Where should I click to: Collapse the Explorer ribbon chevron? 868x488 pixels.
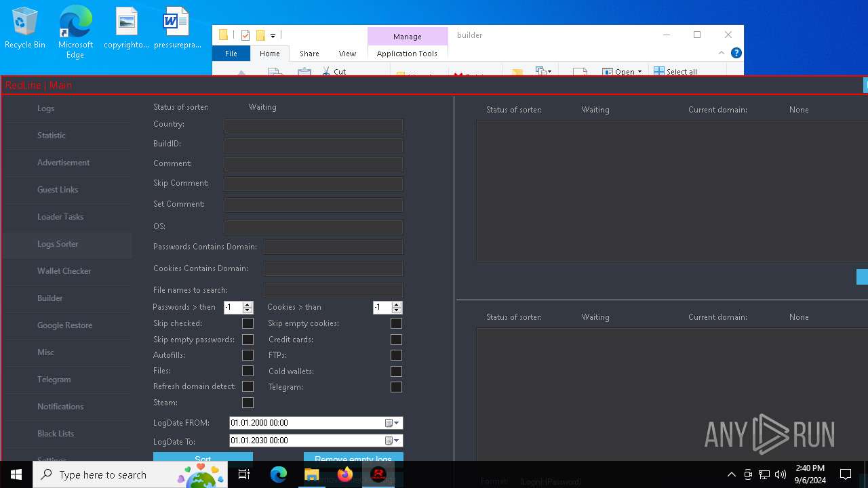click(x=722, y=53)
